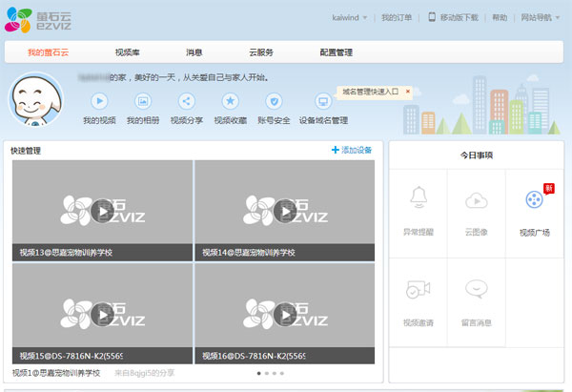Click the 异常提醒 bell icon

coord(418,198)
